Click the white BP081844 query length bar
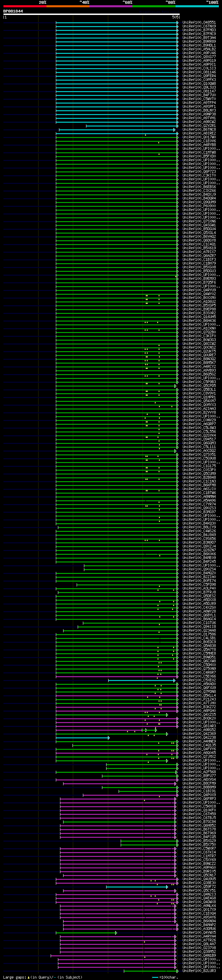The image size is (222, 980). pyautogui.click(x=91, y=14)
